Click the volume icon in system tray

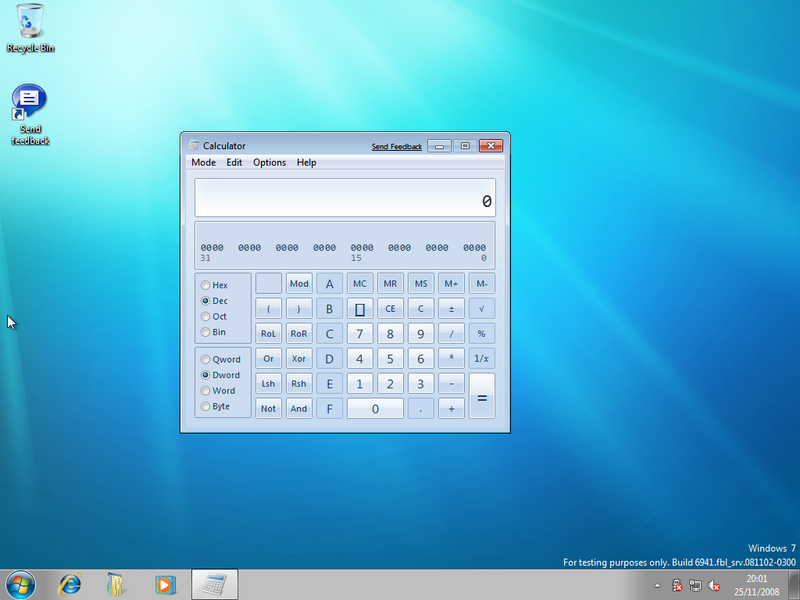pos(714,585)
